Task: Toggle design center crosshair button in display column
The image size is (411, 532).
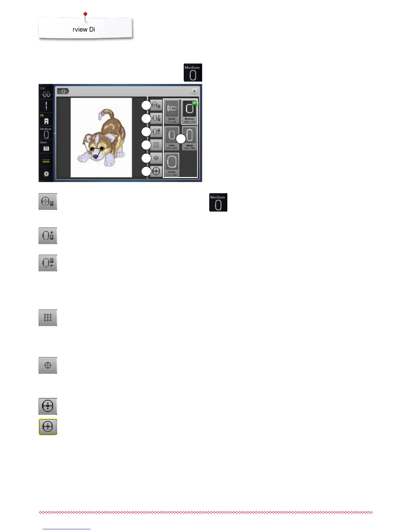Action: tap(156, 158)
